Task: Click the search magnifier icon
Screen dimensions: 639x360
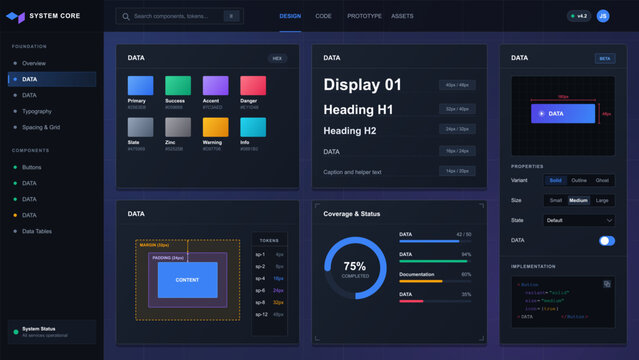Action: 126,16
